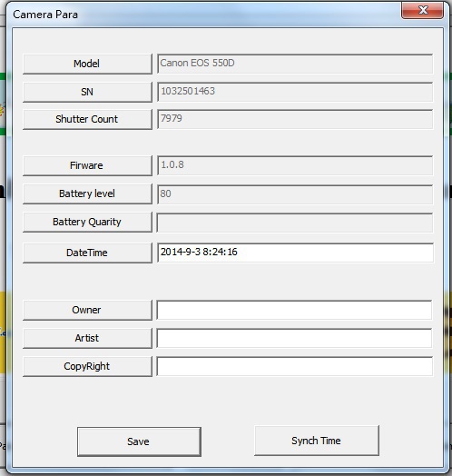Click the DateTime label button

[x=87, y=253]
